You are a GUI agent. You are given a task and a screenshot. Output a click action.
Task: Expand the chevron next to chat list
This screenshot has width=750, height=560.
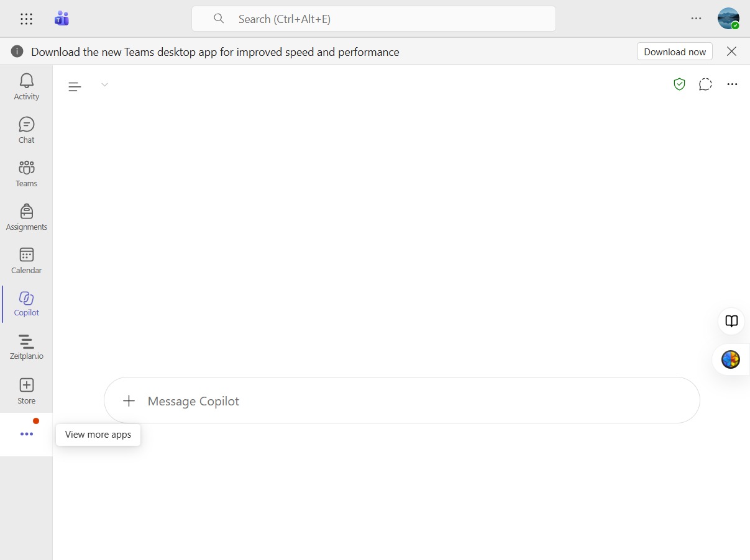pyautogui.click(x=104, y=85)
